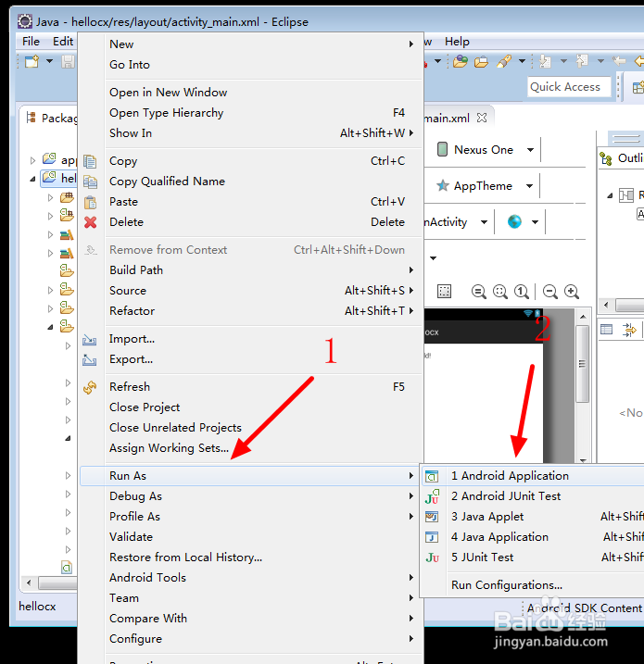The width and height of the screenshot is (644, 664).
Task: Open the Run As submenu
Action: 250,476
